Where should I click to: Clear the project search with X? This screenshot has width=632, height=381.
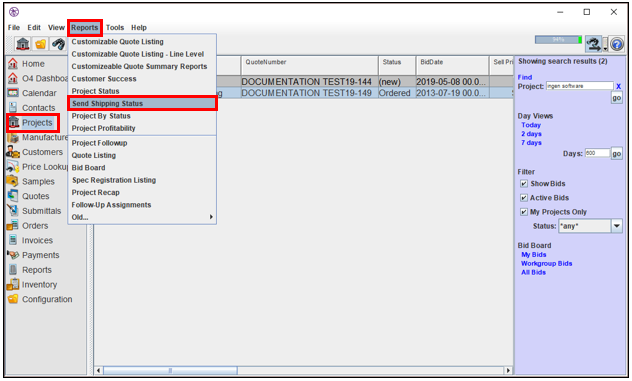pyautogui.click(x=618, y=86)
